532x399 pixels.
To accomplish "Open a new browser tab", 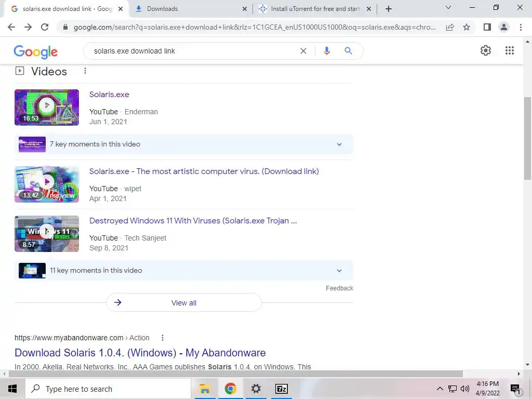I will coord(389,9).
